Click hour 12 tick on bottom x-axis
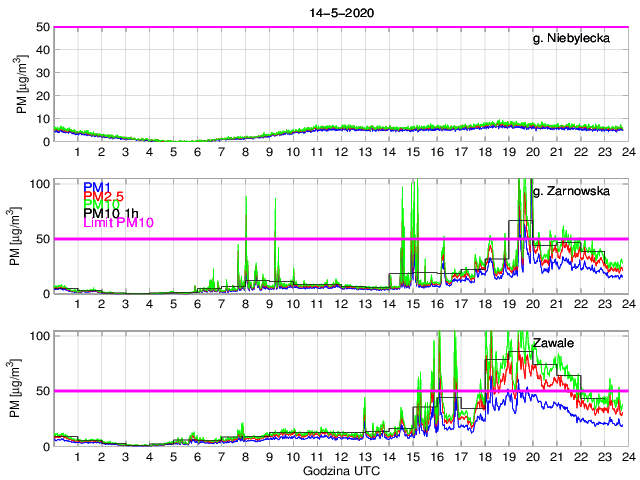The width and height of the screenshot is (640, 480). click(x=340, y=457)
